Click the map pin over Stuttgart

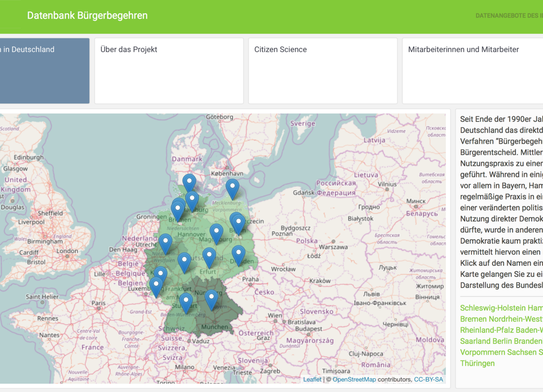click(185, 303)
